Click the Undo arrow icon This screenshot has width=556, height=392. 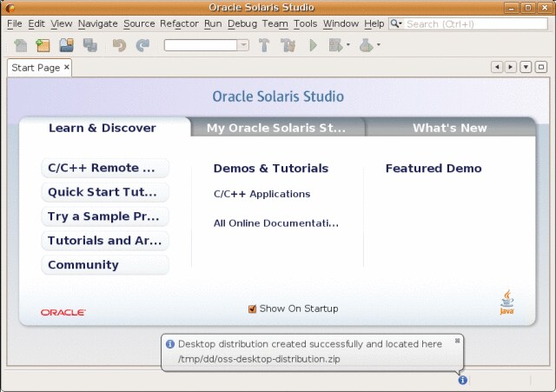point(119,45)
